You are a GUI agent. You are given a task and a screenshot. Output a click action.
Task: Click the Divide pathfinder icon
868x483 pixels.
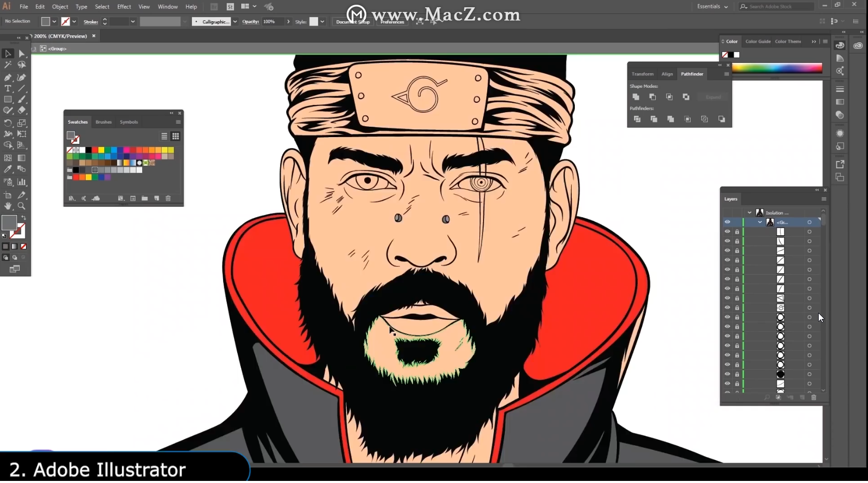(637, 119)
